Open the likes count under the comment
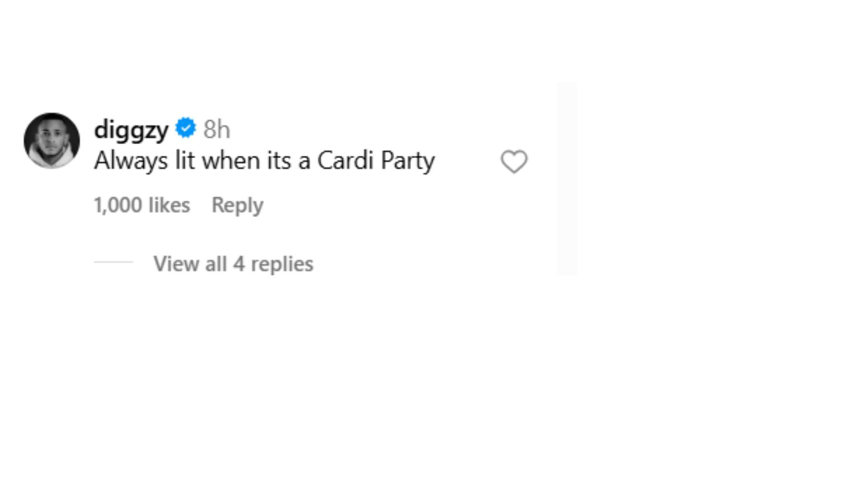868x488 pixels. tap(142, 205)
